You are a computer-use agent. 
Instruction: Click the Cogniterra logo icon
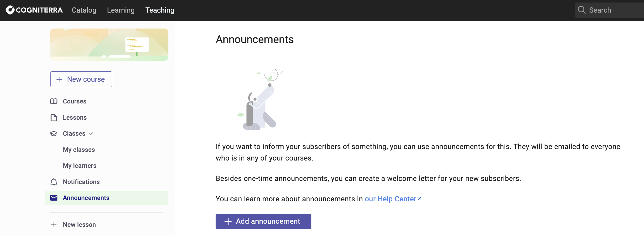point(10,10)
